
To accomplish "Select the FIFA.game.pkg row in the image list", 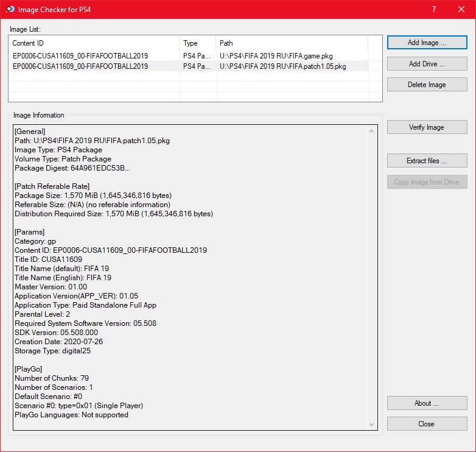I will (189, 56).
